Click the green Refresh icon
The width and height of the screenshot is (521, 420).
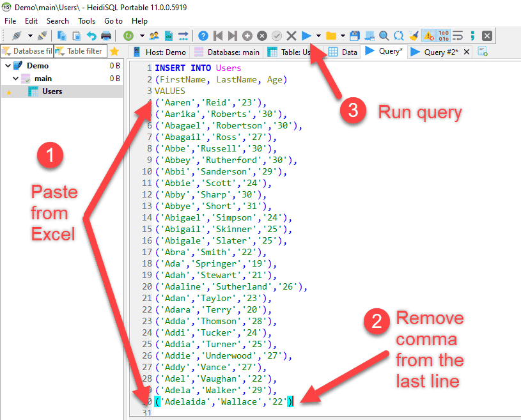[x=128, y=36]
